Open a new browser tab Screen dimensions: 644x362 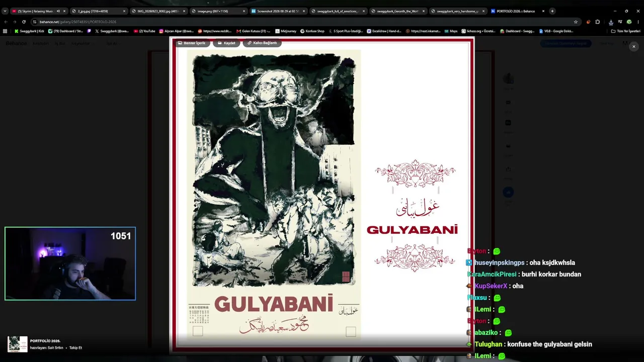point(552,11)
